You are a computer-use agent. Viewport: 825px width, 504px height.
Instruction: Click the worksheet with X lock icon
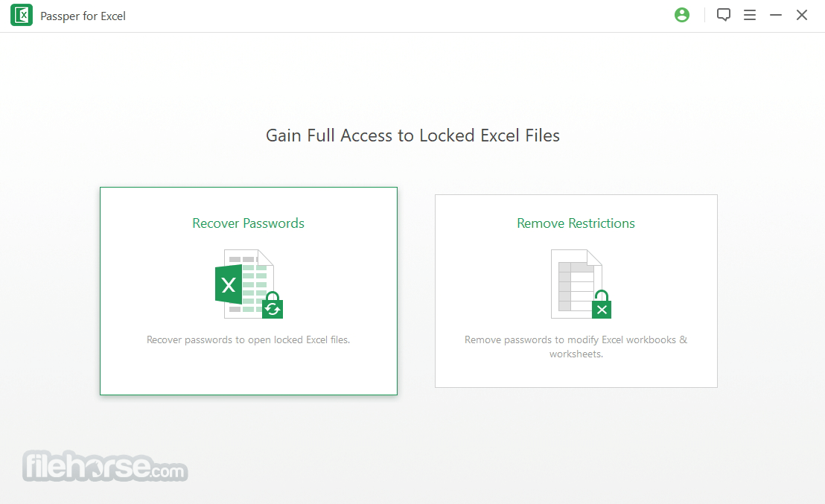[581, 284]
